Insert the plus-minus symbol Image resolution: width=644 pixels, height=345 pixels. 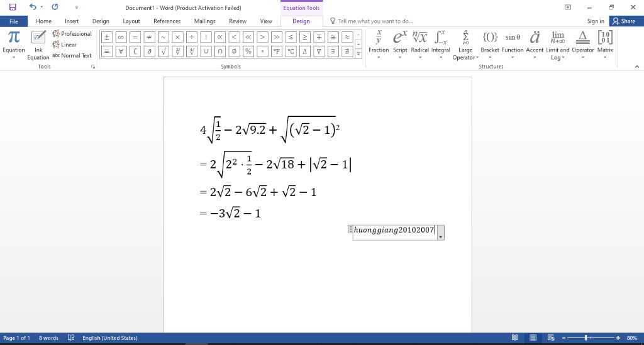107,37
